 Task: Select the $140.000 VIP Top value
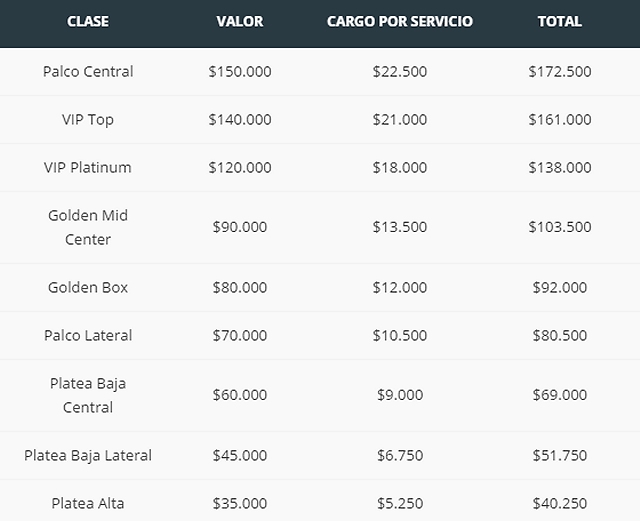tap(240, 119)
